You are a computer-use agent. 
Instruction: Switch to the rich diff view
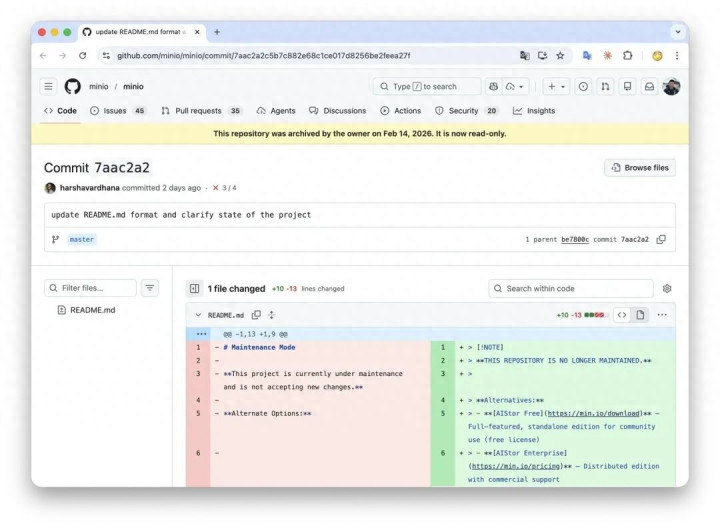640,315
